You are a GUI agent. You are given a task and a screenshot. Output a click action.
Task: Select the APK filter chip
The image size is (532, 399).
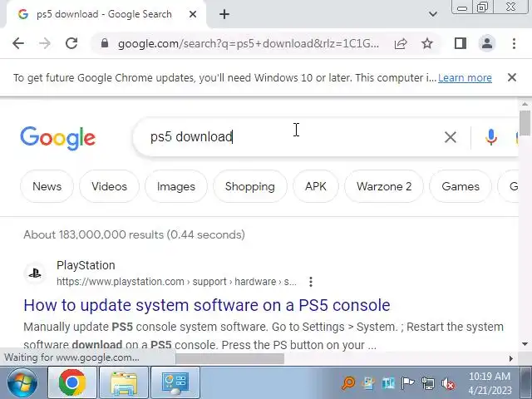pyautogui.click(x=316, y=186)
